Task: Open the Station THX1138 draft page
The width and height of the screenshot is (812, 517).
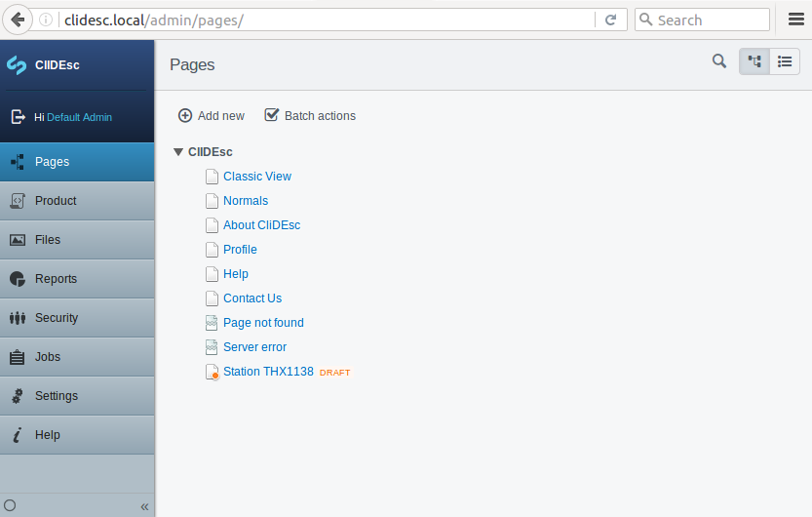Action: point(268,372)
